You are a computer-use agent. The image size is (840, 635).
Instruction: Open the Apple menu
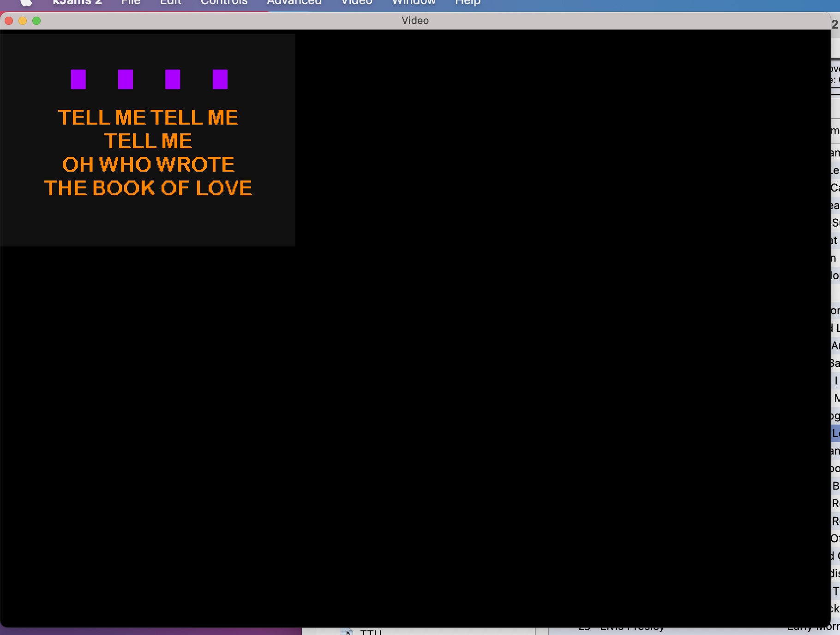pos(26,2)
